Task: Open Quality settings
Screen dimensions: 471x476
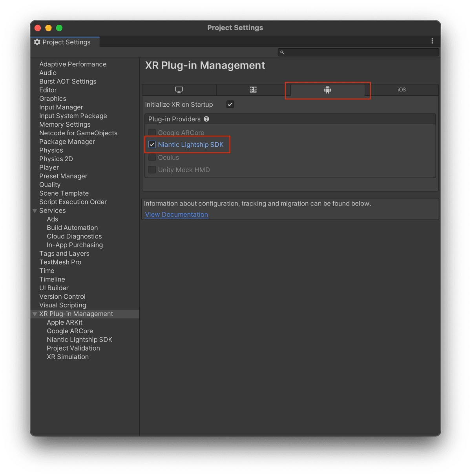Action: (x=50, y=185)
